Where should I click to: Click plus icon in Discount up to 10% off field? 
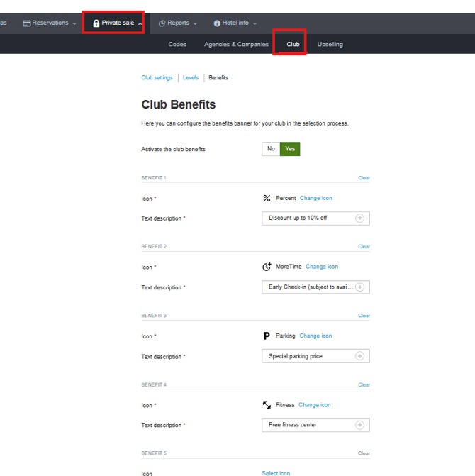point(359,218)
